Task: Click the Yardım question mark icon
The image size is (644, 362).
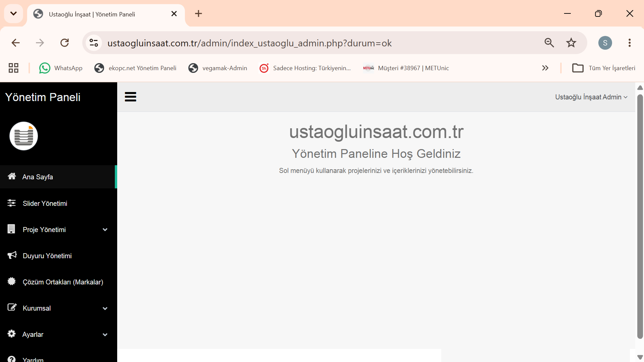Action: tap(12, 359)
